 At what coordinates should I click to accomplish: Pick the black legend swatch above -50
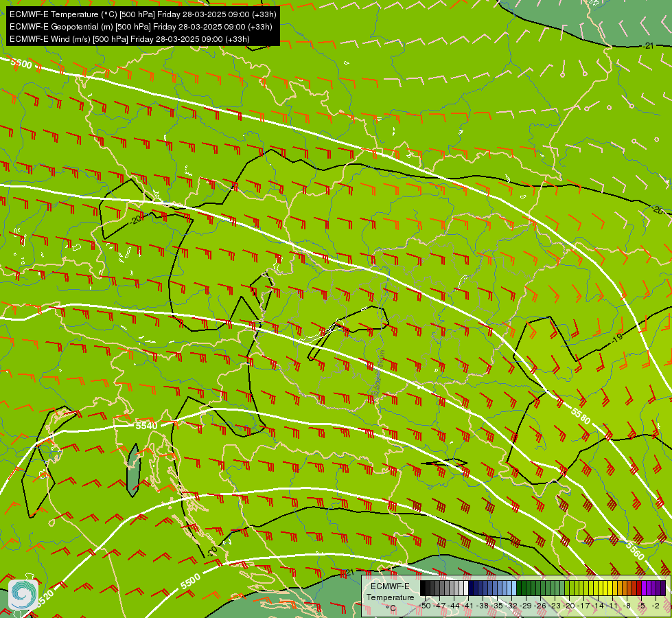click(x=423, y=588)
